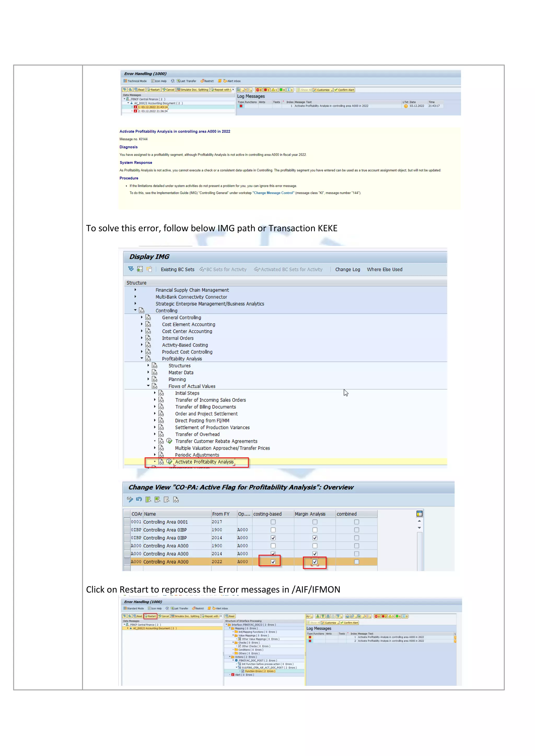Click the table scroll-down arrow
535x756 pixels.
point(419,528)
